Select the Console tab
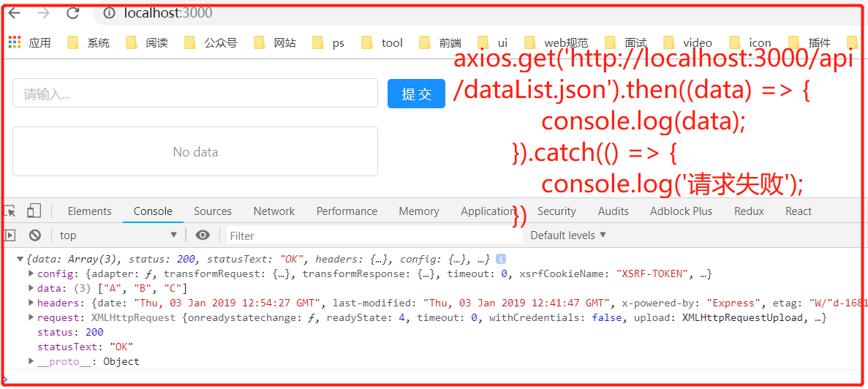 [153, 211]
